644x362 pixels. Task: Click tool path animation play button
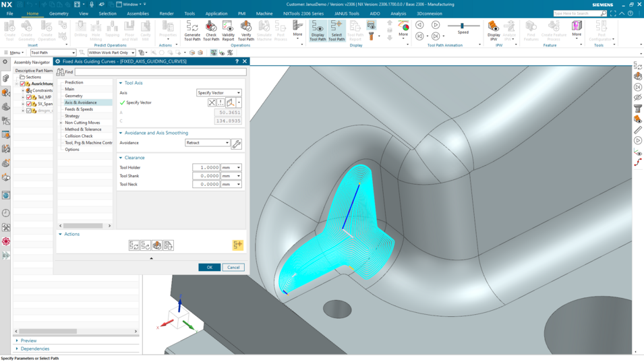[436, 25]
